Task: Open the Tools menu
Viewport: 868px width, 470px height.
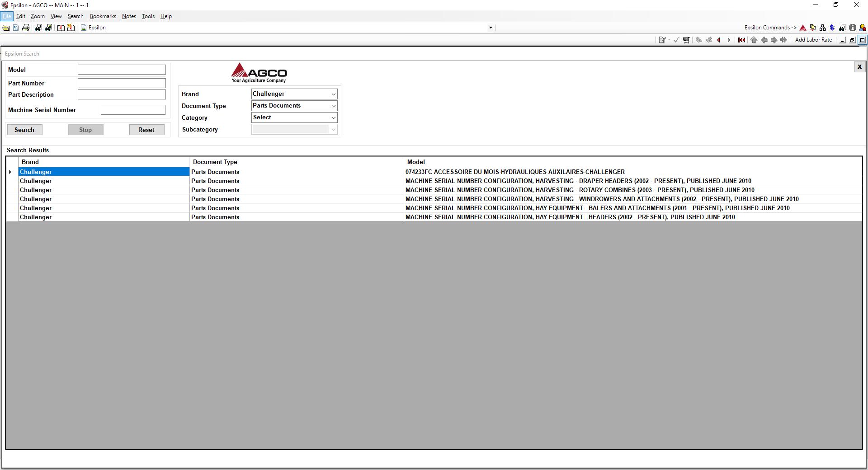Action: pos(148,16)
